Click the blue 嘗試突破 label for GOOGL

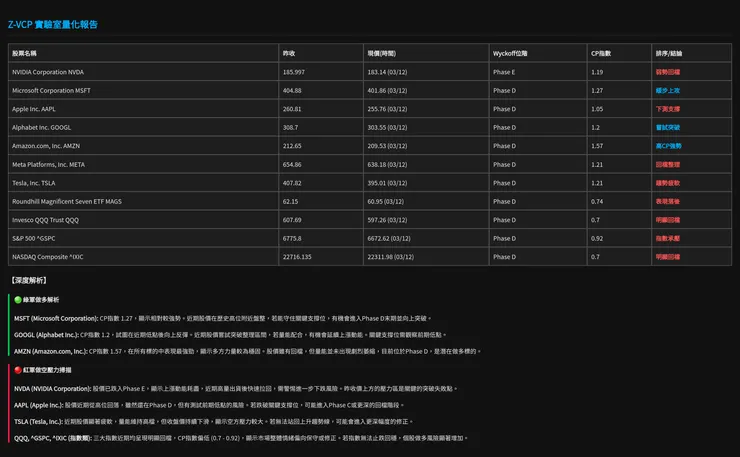coord(668,127)
